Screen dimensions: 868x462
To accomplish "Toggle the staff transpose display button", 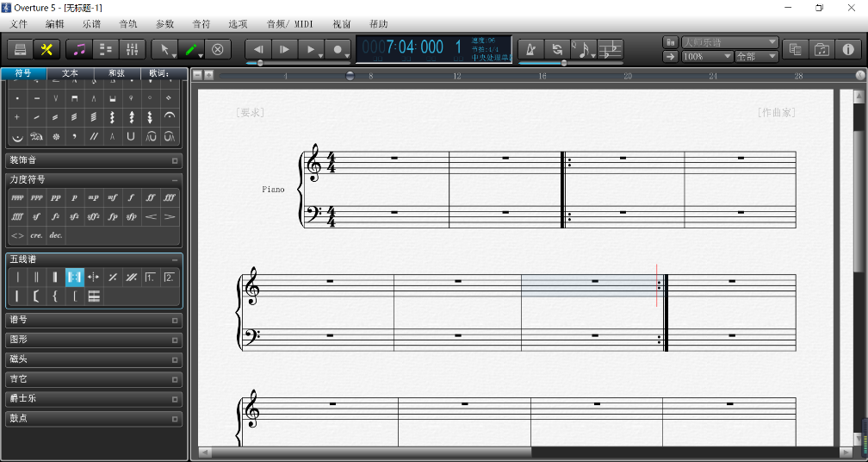I will [x=611, y=49].
